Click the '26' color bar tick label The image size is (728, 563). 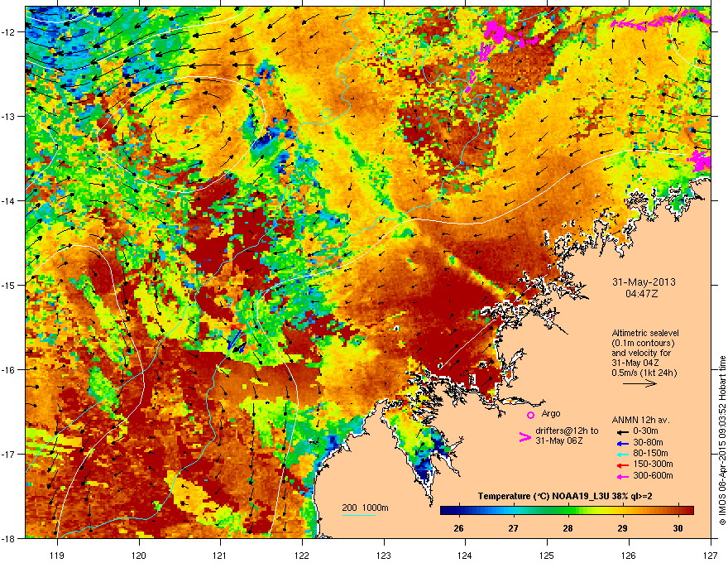click(458, 528)
